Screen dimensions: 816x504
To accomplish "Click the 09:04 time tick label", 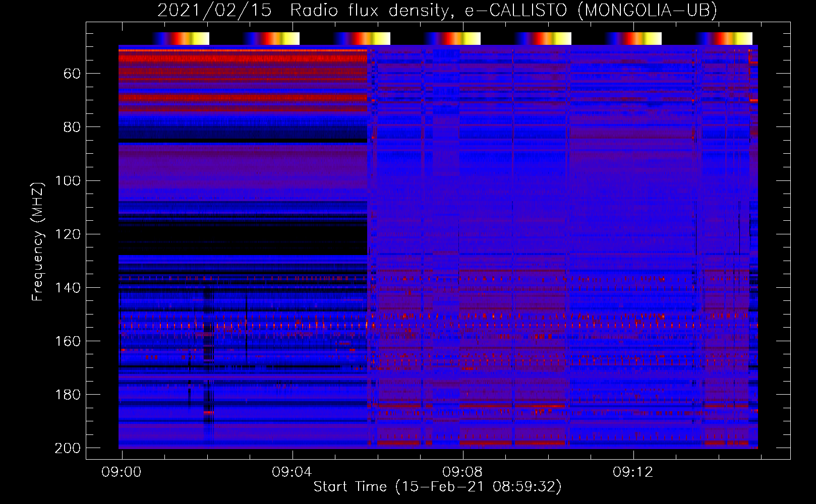I will tap(292, 472).
